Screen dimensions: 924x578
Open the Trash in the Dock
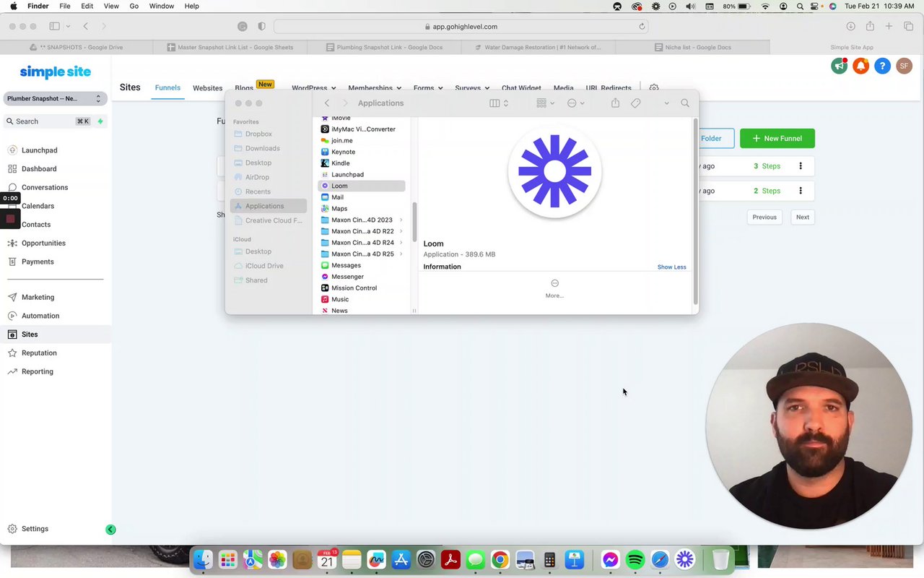720,560
